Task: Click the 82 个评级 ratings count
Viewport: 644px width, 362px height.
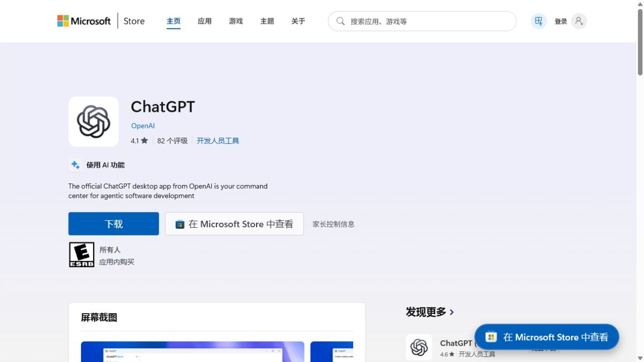Action: click(173, 141)
